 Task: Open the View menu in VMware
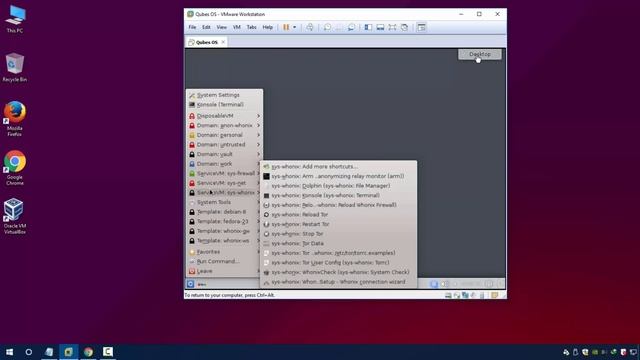pos(221,27)
